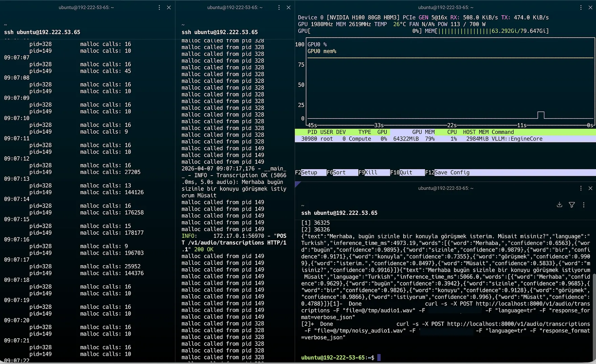The height and width of the screenshot is (364, 596).
Task: Open kebab menu of middle terminal pane
Action: [x=279, y=7]
